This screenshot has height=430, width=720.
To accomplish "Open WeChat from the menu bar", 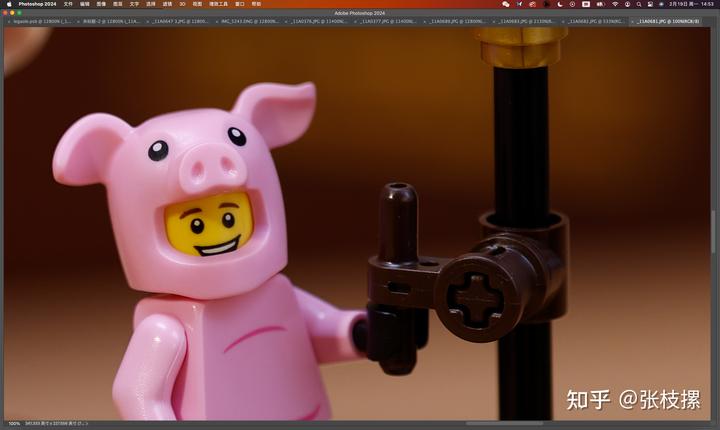I will [506, 4].
